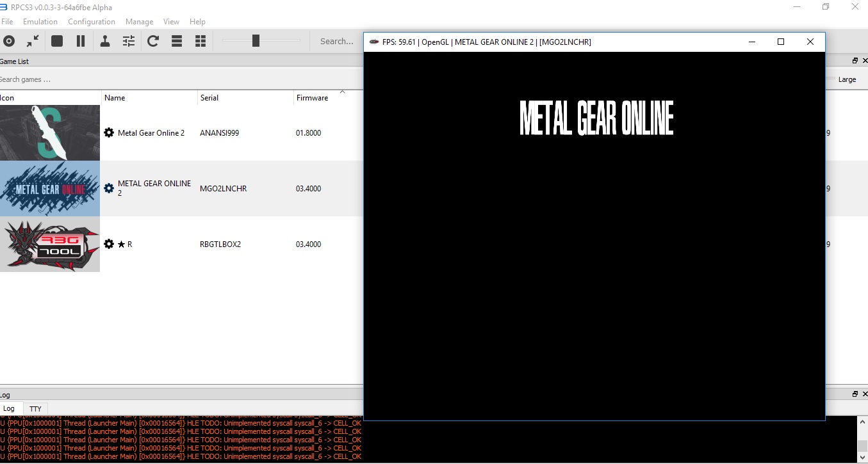The height and width of the screenshot is (464, 868).
Task: Open the Controls/pads joystick icon
Action: tap(105, 41)
